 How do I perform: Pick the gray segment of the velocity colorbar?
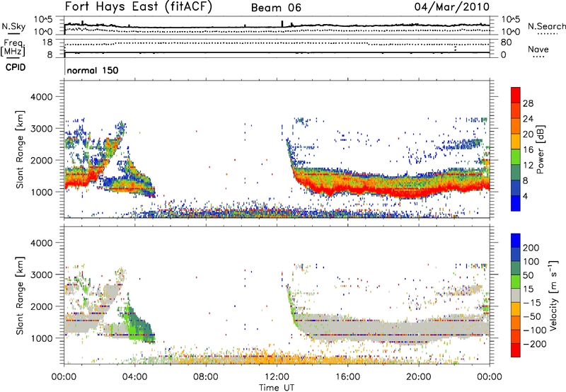point(516,296)
